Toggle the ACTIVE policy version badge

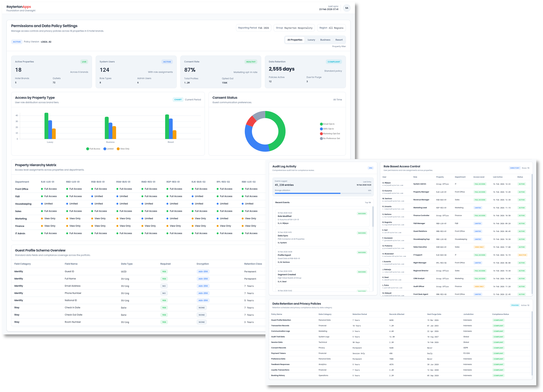point(17,42)
